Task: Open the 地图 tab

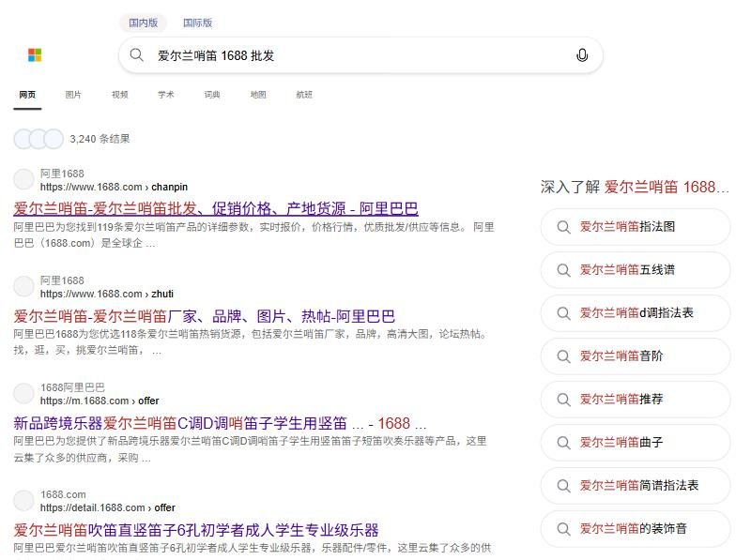Action: point(258,95)
